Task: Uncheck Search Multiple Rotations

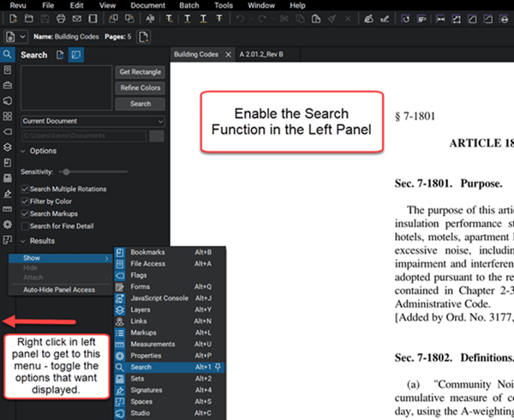Action: [25, 189]
